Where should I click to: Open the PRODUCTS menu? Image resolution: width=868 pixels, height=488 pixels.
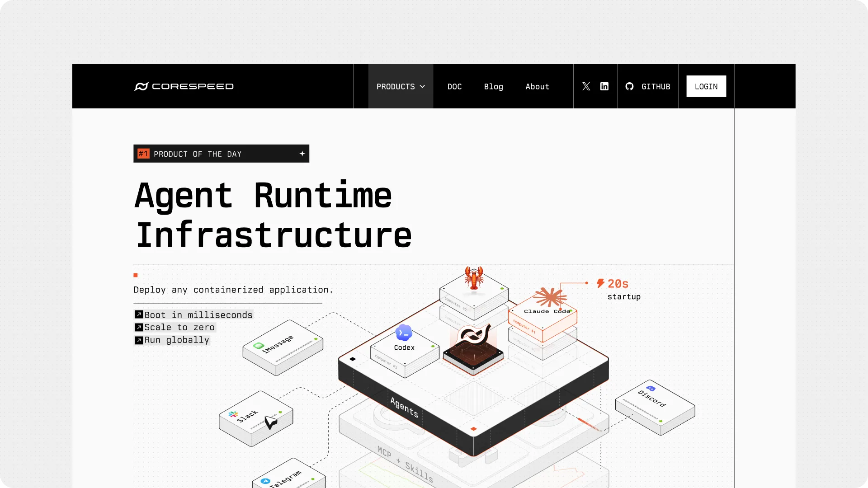pos(401,86)
